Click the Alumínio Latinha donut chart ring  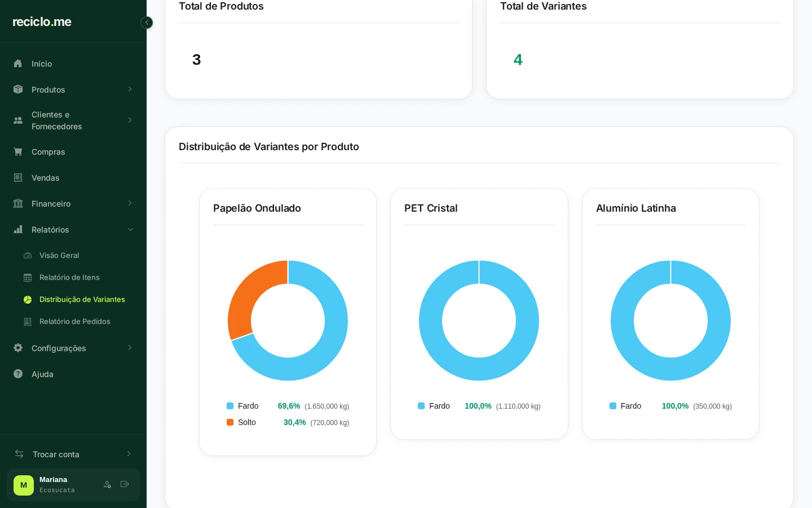point(670,369)
